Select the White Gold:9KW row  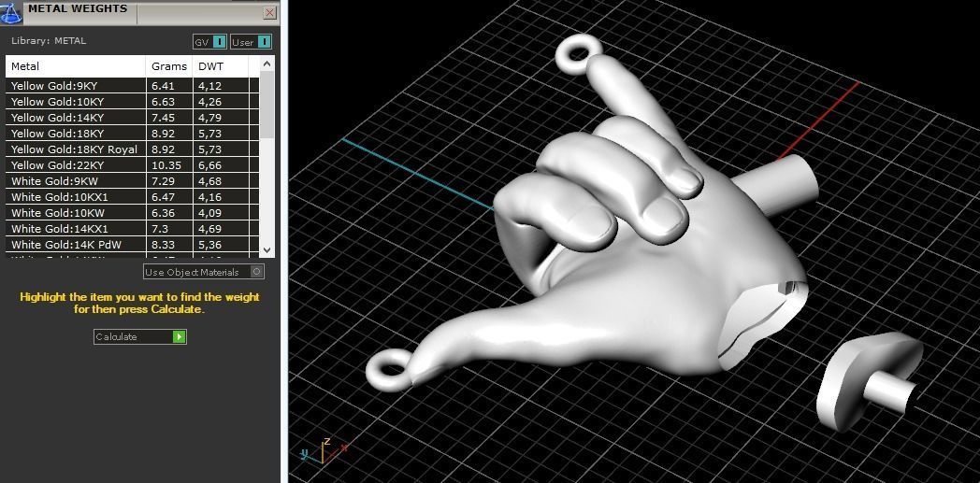point(132,181)
